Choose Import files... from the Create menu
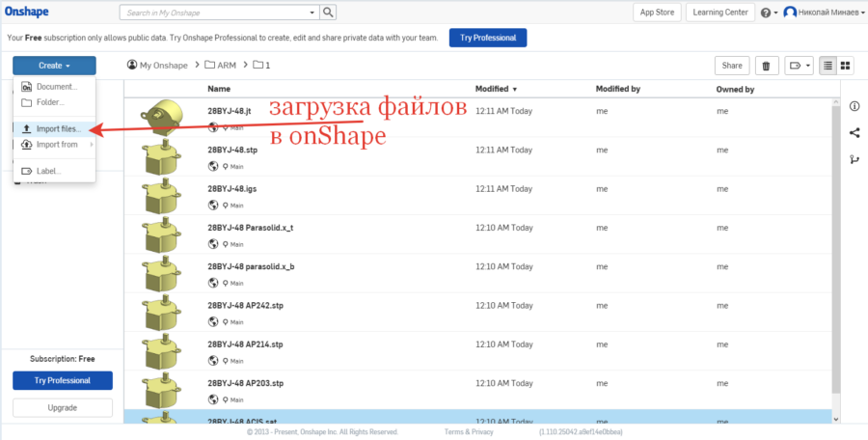 [54, 129]
